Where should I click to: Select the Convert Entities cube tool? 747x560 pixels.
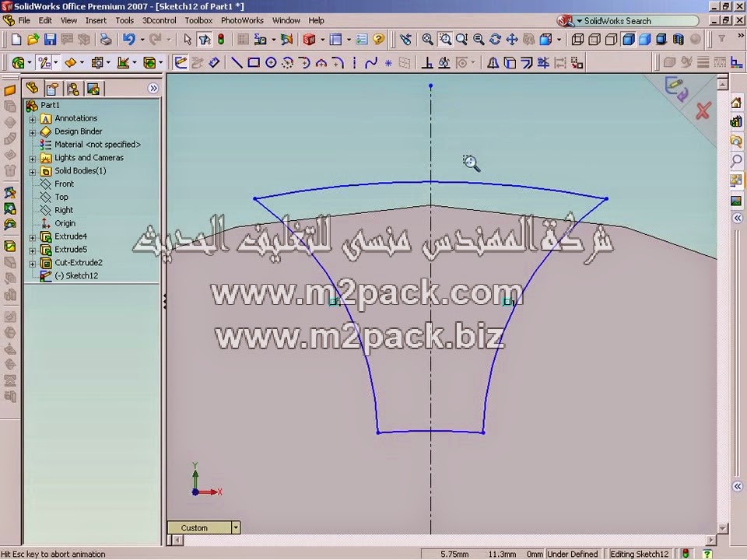point(510,63)
